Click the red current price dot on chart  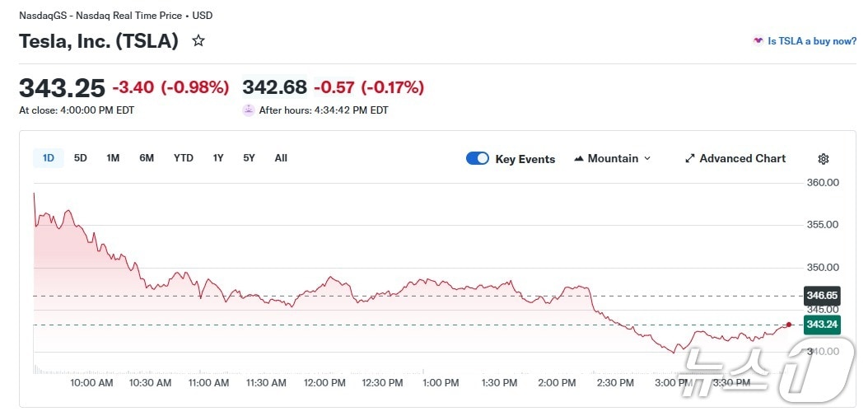pos(789,325)
